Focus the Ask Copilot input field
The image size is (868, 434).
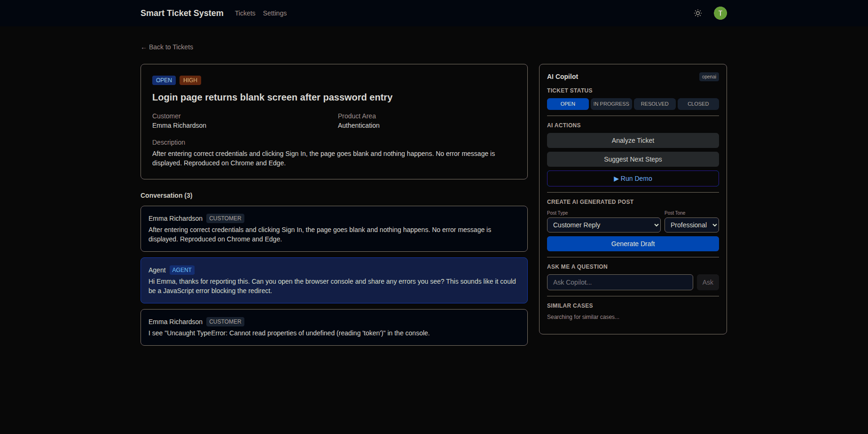point(620,282)
